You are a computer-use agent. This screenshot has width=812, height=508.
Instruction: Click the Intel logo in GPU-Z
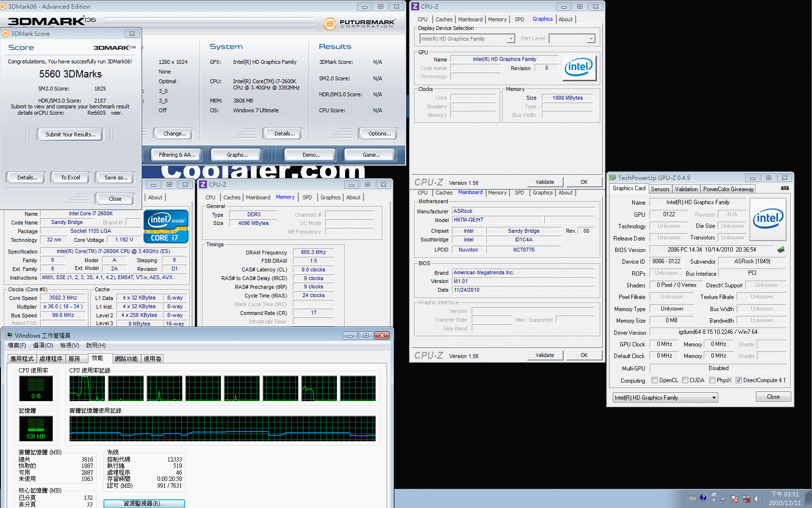[768, 219]
